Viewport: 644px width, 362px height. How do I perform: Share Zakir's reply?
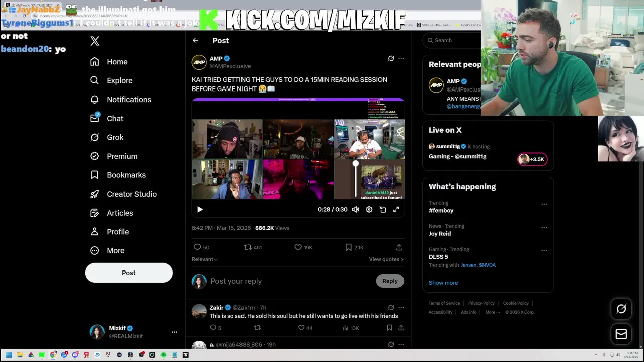coord(401,328)
